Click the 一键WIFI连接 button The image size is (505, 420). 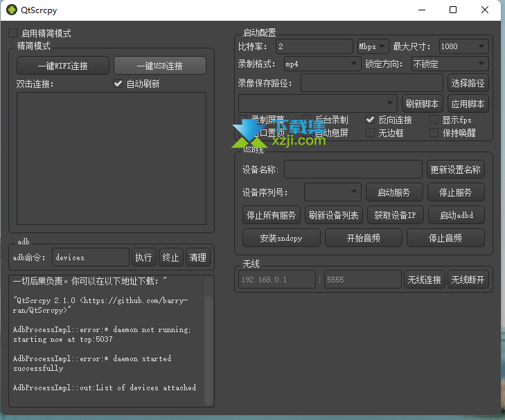pos(63,66)
